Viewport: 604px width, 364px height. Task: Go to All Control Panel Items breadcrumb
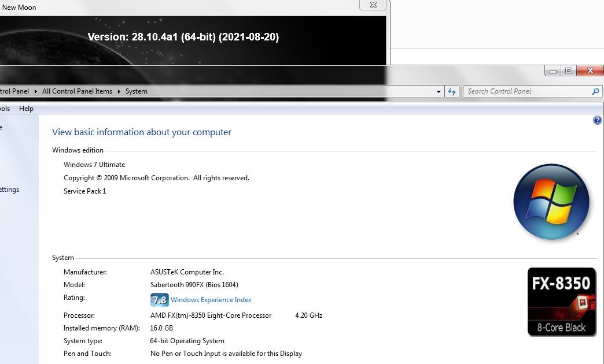tap(77, 91)
